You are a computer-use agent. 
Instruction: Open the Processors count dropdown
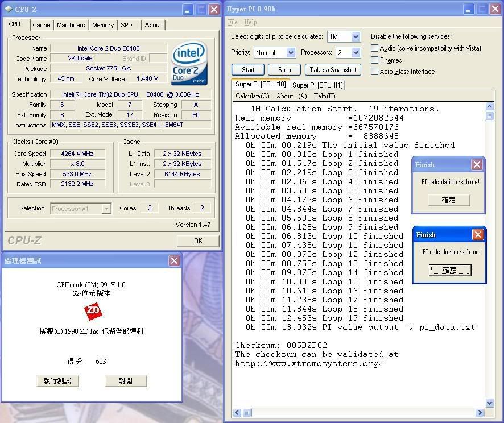click(x=356, y=52)
